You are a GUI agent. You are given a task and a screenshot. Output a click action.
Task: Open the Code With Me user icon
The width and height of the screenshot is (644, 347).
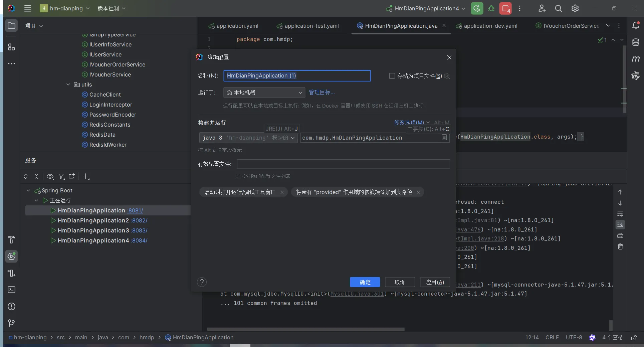pos(542,8)
